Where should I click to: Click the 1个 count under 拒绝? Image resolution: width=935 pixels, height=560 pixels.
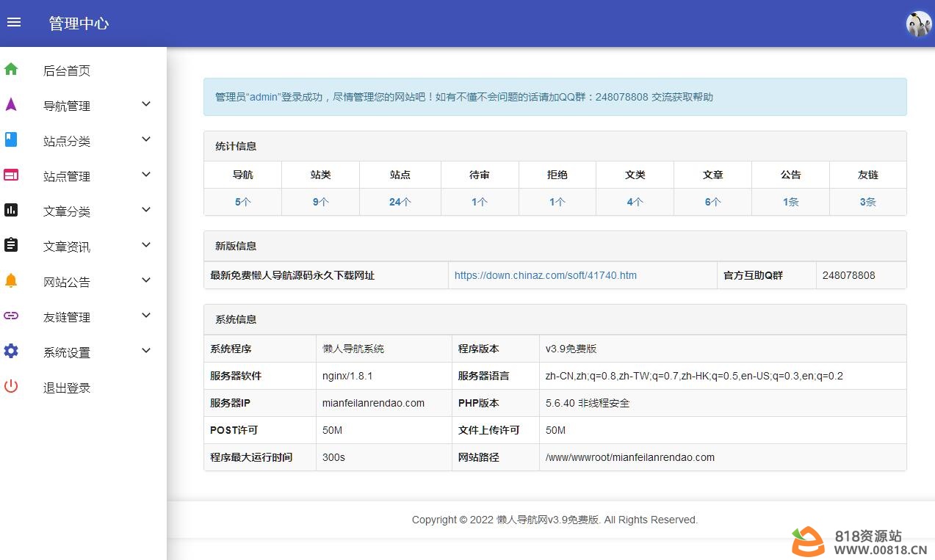click(557, 202)
